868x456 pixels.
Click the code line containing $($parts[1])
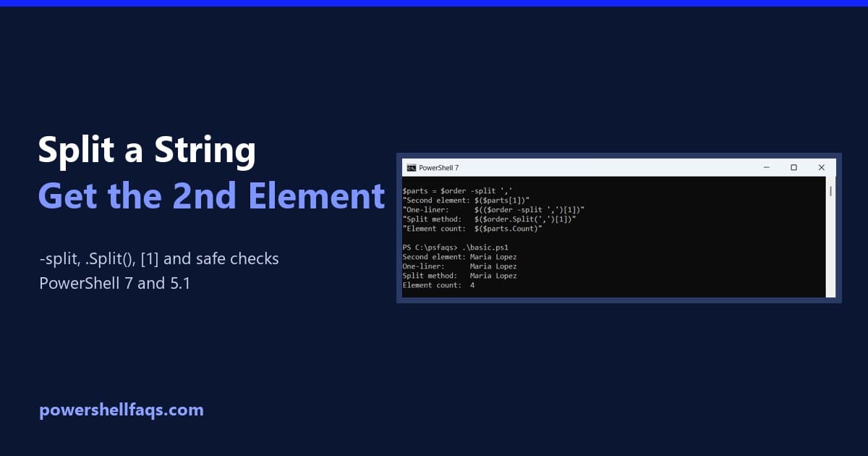467,200
